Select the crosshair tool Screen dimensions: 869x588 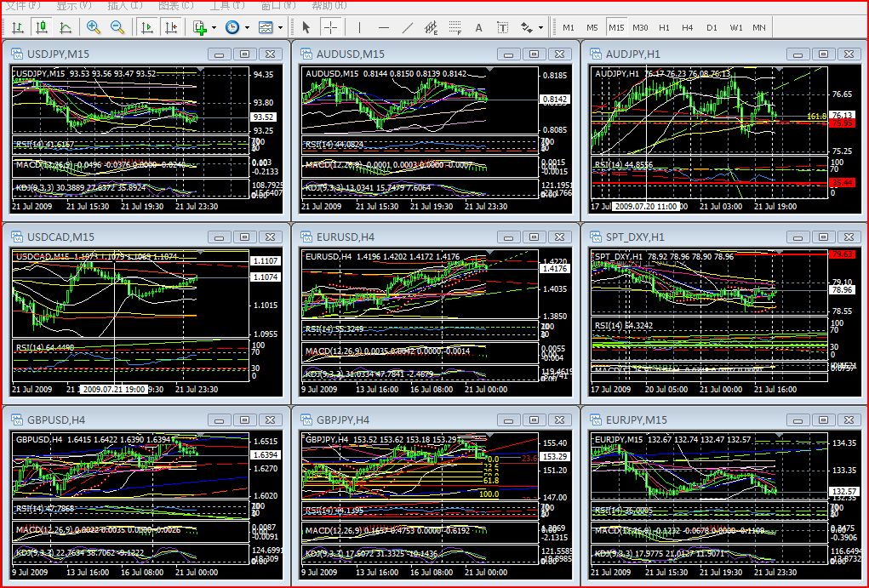(x=330, y=27)
